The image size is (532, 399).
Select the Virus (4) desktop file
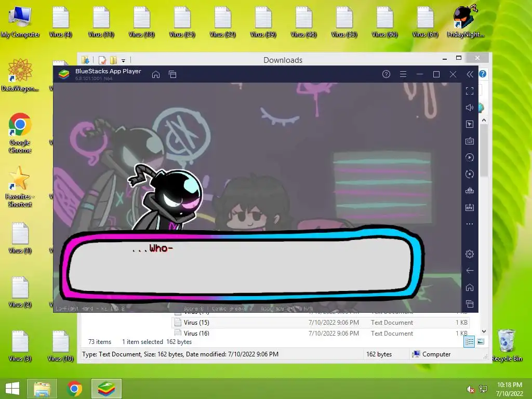point(60,22)
